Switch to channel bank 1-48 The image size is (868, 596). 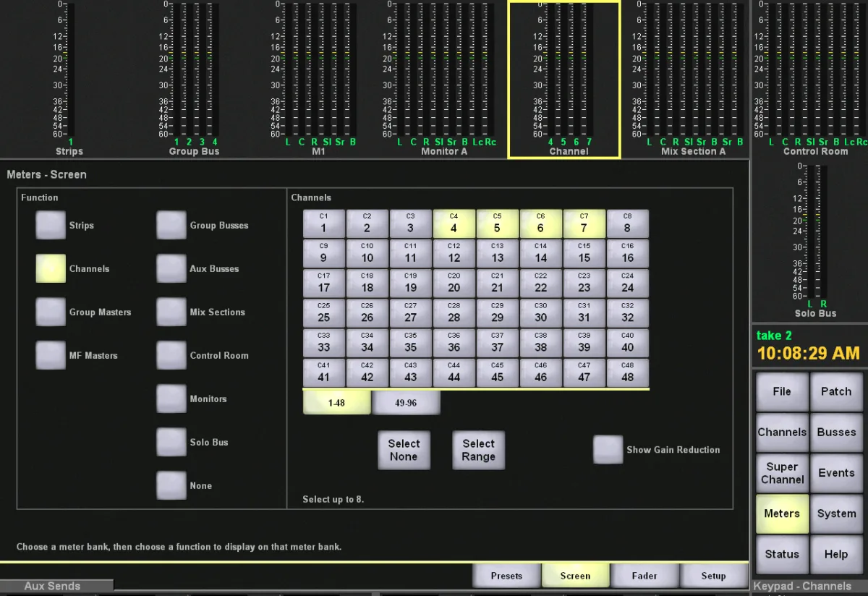(336, 403)
